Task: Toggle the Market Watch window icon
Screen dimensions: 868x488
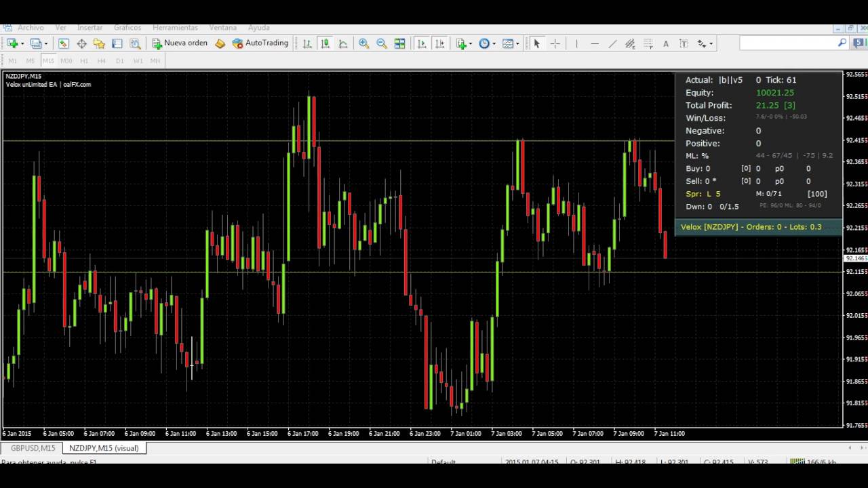Action: (63, 43)
